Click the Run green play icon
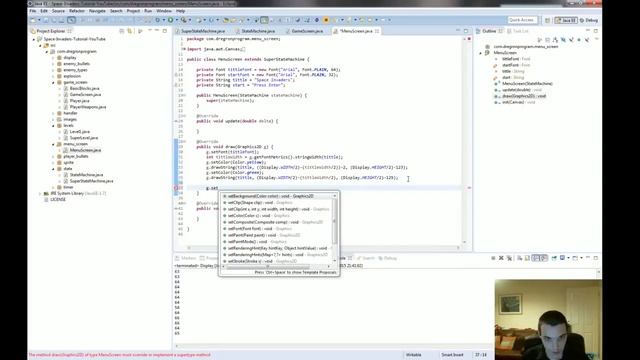This screenshot has height=360, width=640. (171, 20)
